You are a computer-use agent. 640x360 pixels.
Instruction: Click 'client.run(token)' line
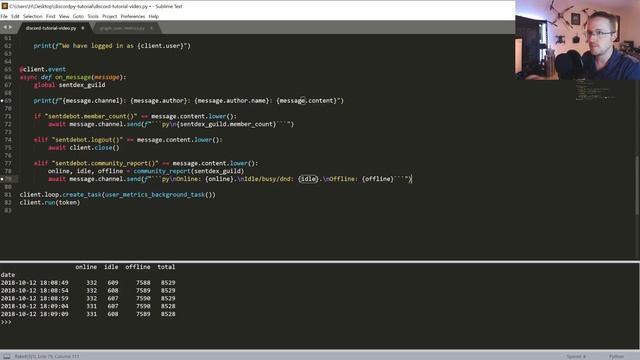(50, 202)
